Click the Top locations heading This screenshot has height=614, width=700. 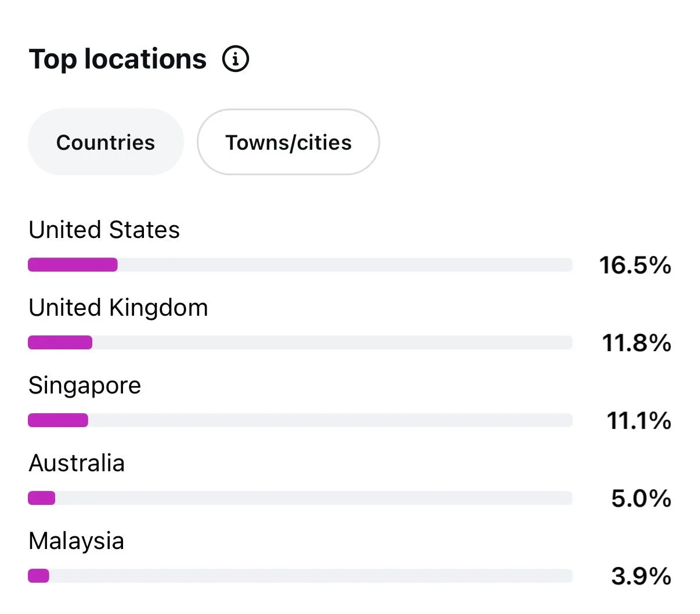coord(118,59)
